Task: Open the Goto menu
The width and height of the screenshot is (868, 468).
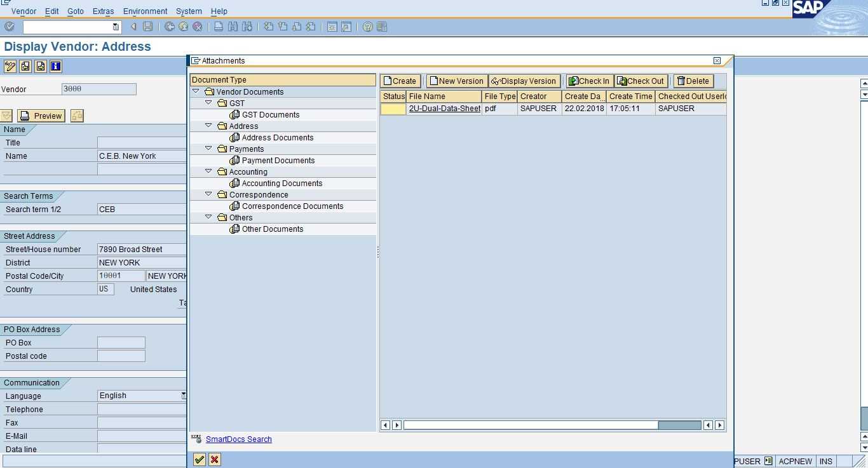Action: point(76,11)
